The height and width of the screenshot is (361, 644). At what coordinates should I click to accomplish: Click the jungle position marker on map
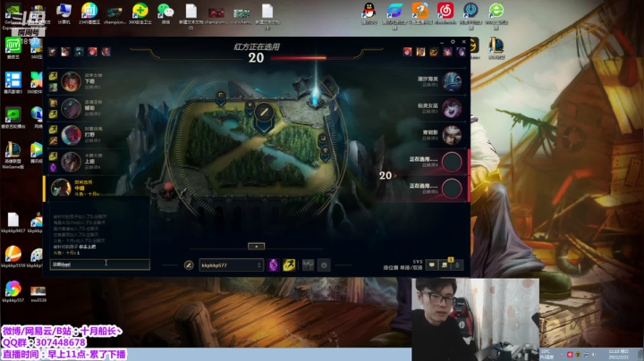coord(250,108)
